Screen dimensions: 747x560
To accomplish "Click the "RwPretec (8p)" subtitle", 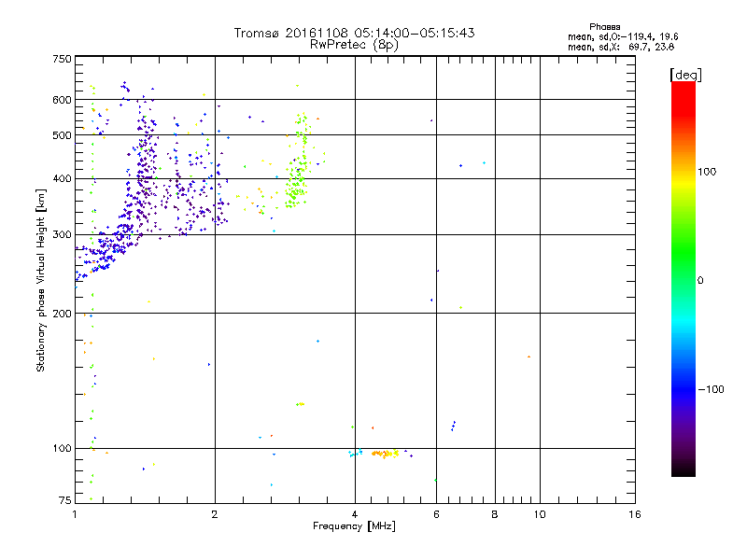I will 354,44.
